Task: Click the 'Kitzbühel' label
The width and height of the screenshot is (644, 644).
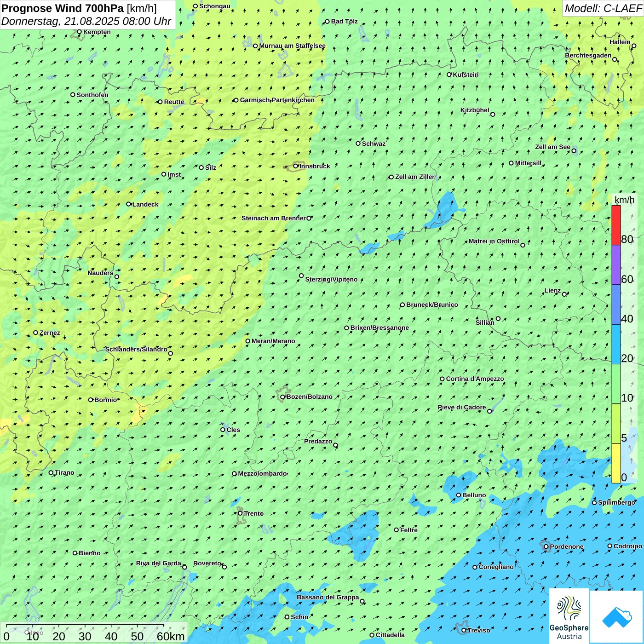Action: [x=475, y=110]
